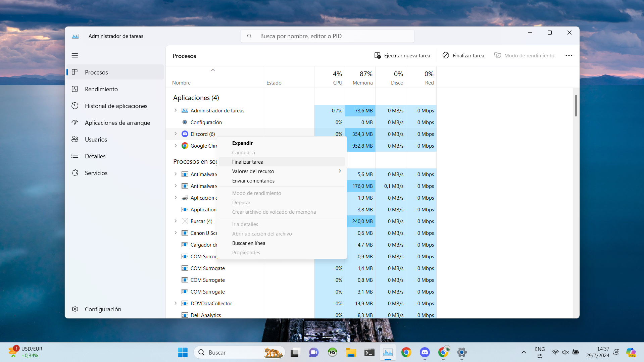The width and height of the screenshot is (644, 362).
Task: Click the taskbar Buscar search box
Action: (239, 352)
